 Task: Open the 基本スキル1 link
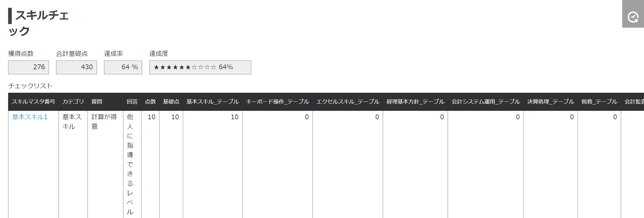(30, 117)
